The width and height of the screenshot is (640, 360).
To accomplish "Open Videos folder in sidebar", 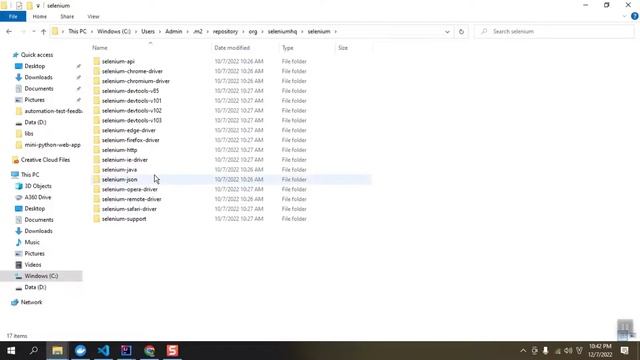I will (33, 264).
